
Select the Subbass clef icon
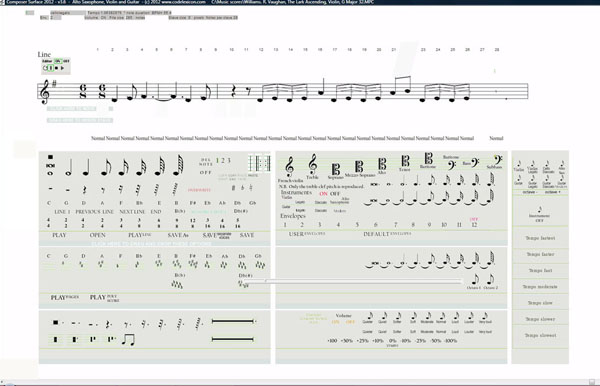[x=497, y=160]
